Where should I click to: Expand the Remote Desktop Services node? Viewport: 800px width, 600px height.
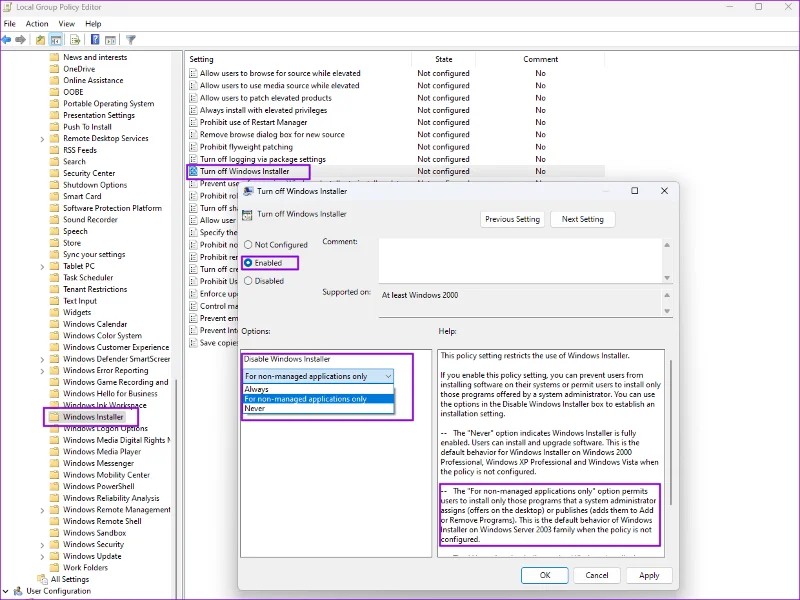pos(42,139)
